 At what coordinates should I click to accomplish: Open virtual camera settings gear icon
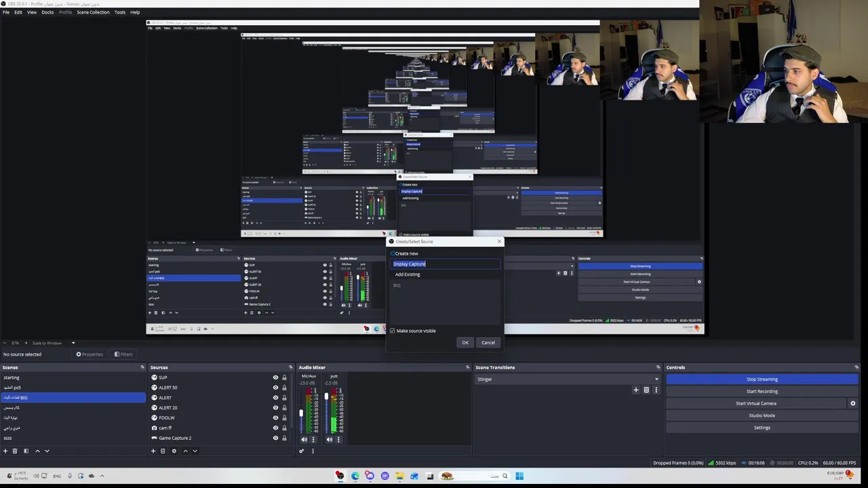853,403
